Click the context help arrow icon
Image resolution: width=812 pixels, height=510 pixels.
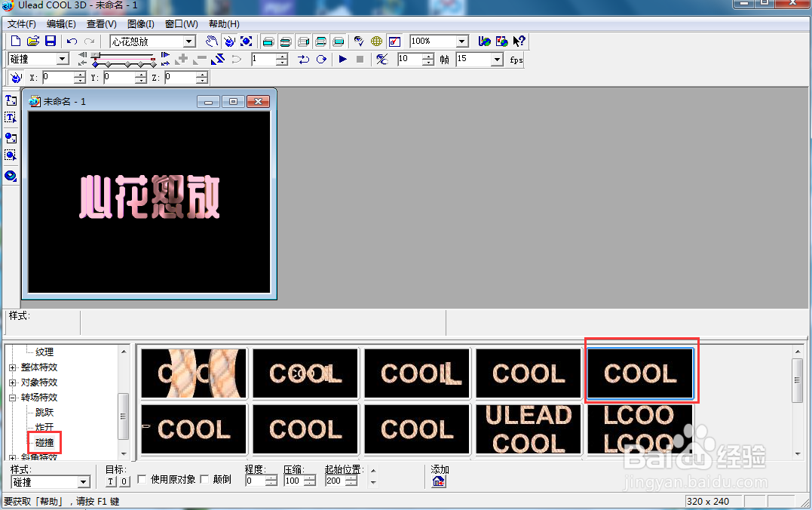pyautogui.click(x=519, y=41)
